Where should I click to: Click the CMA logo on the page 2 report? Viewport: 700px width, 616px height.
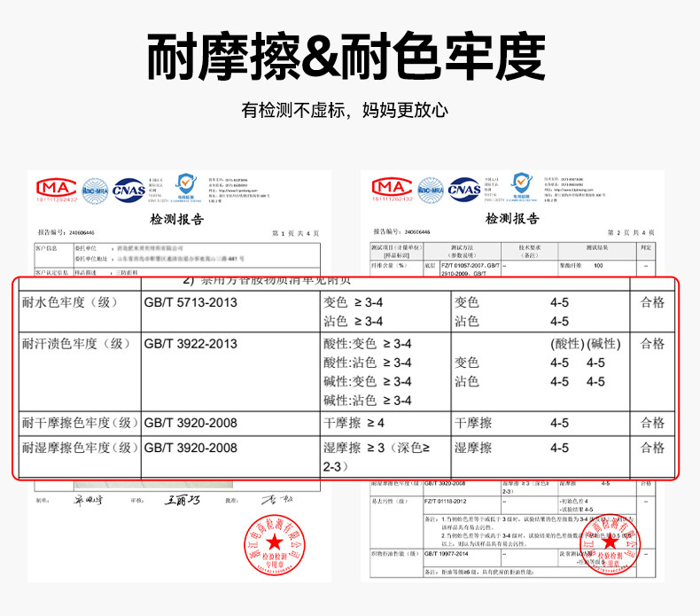(x=393, y=187)
